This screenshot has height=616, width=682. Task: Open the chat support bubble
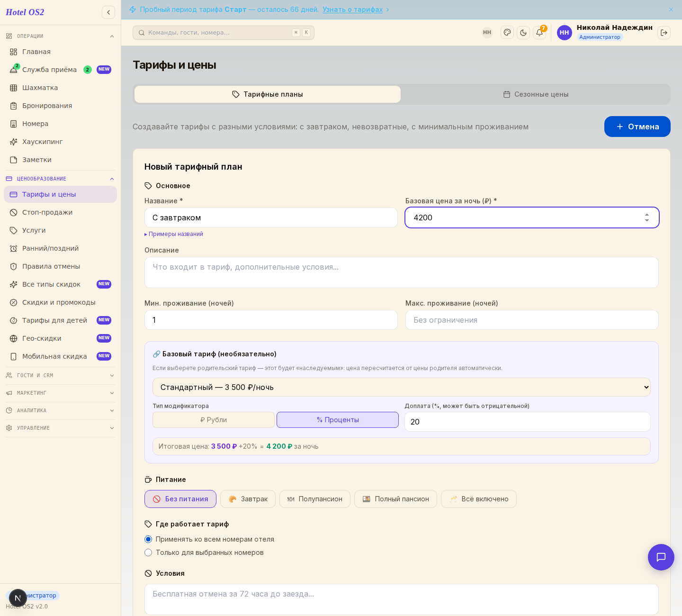coord(661,557)
